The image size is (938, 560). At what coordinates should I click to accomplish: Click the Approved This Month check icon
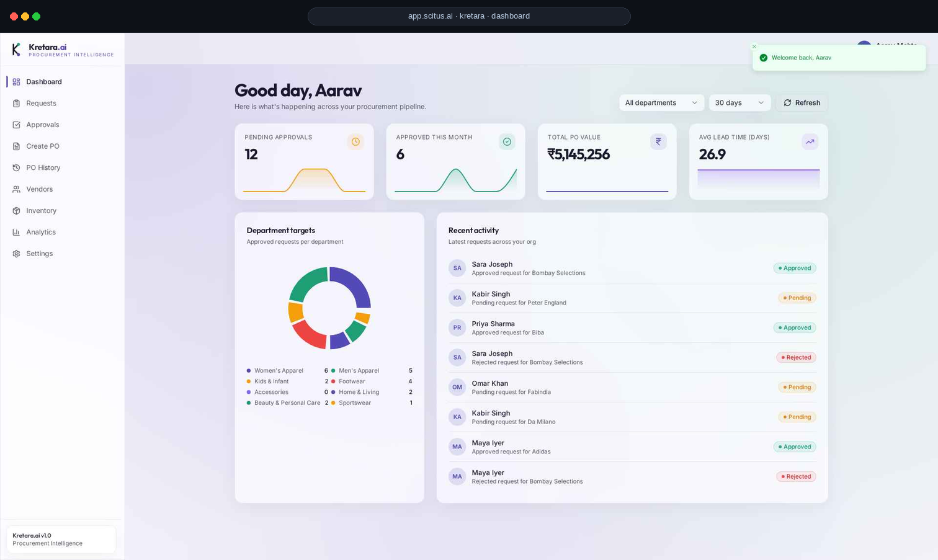[507, 142]
